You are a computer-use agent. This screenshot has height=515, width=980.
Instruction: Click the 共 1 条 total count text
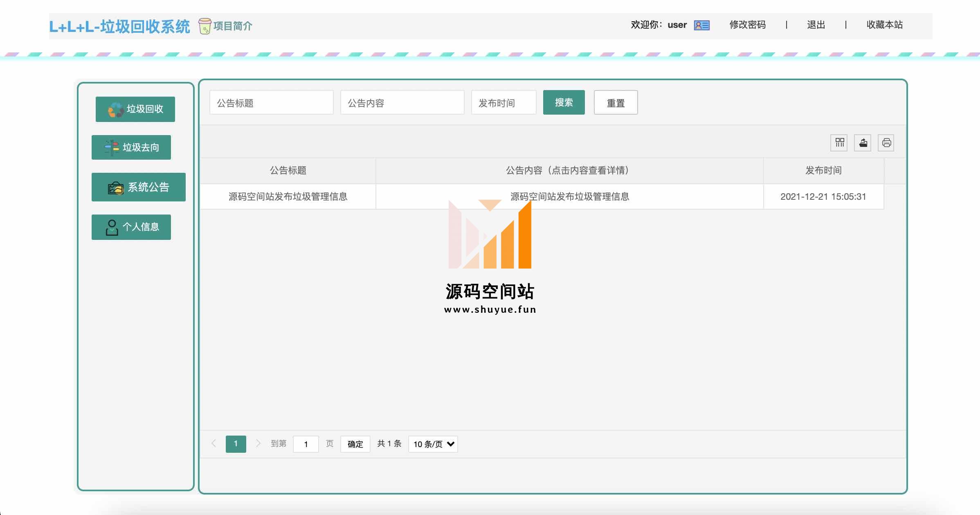coord(389,444)
